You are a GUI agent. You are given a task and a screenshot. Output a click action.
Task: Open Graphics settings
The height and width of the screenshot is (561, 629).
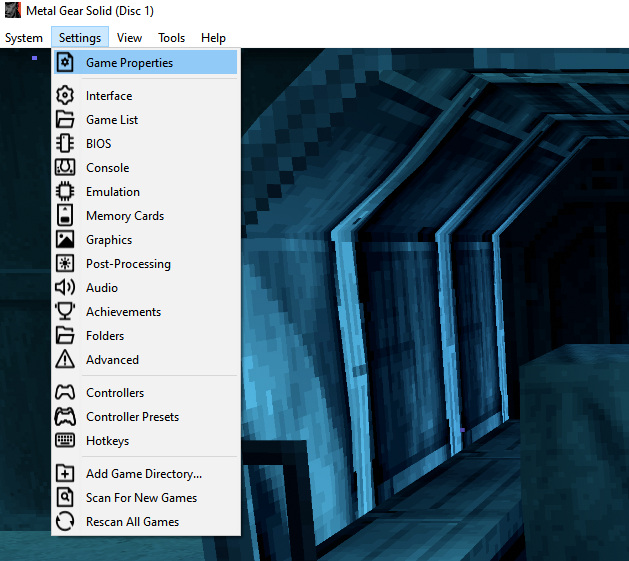146,240
